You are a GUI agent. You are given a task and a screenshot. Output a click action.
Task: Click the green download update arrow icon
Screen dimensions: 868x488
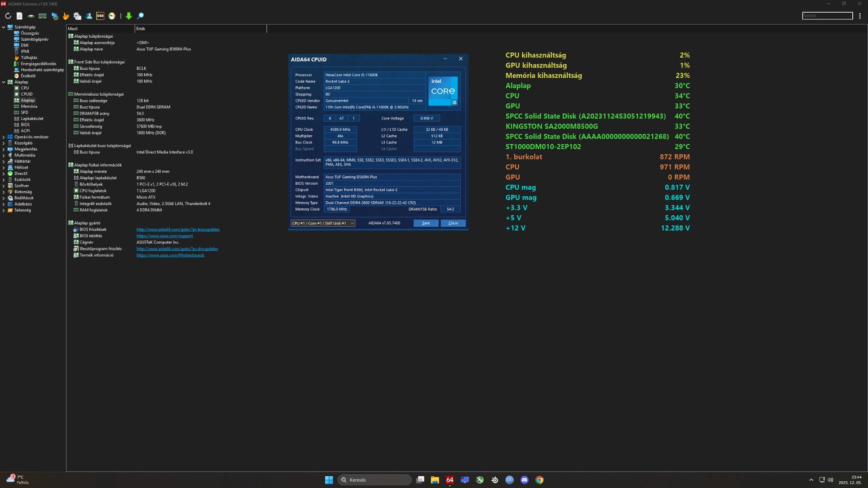[x=129, y=16]
